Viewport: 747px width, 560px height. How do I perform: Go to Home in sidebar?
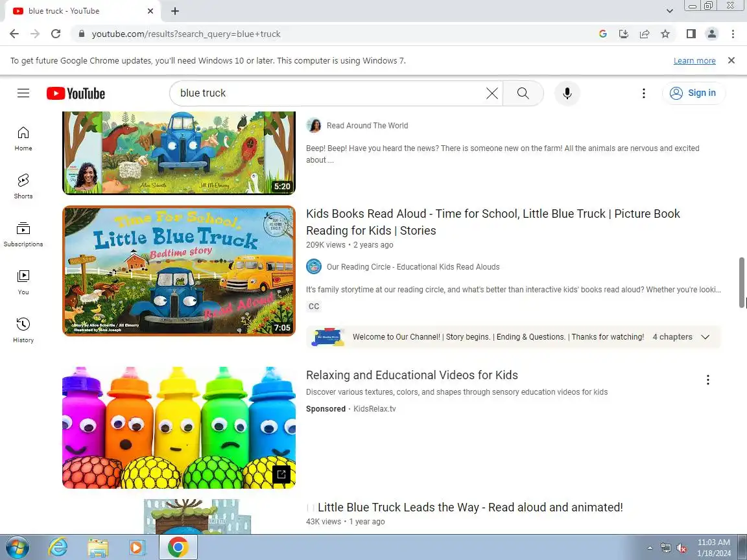tap(23, 139)
